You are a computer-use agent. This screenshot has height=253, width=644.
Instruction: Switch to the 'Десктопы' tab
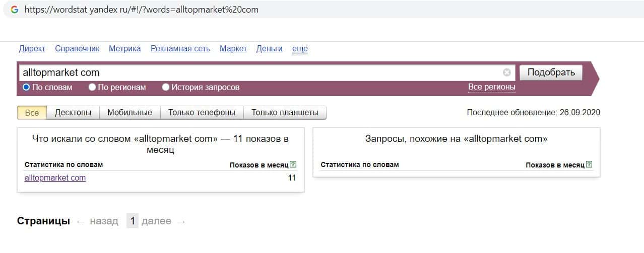pyautogui.click(x=73, y=113)
